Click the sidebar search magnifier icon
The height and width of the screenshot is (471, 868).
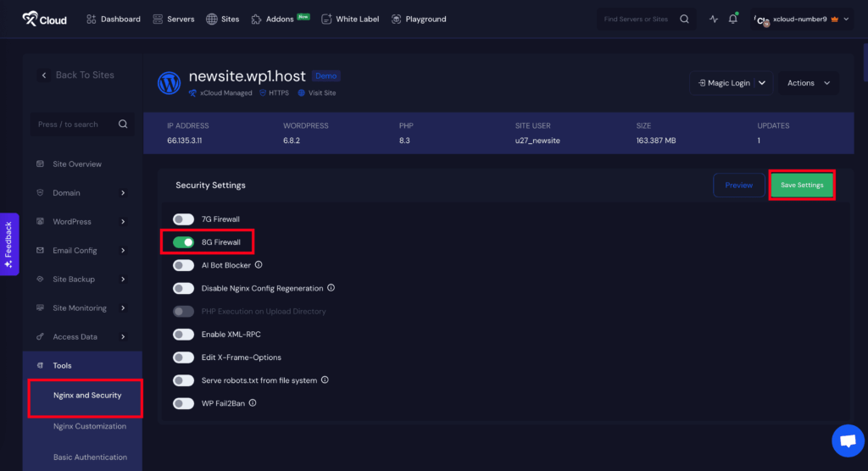click(x=123, y=124)
